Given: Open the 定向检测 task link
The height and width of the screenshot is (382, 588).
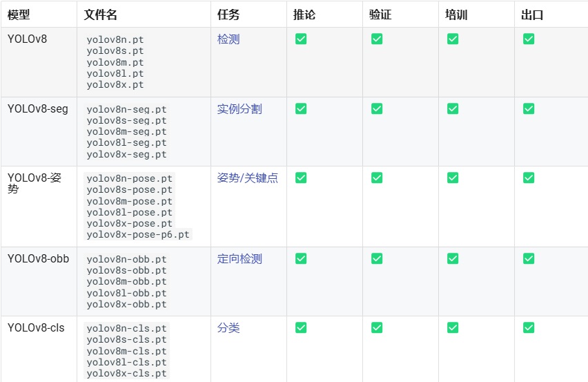Looking at the screenshot, I should 239,258.
